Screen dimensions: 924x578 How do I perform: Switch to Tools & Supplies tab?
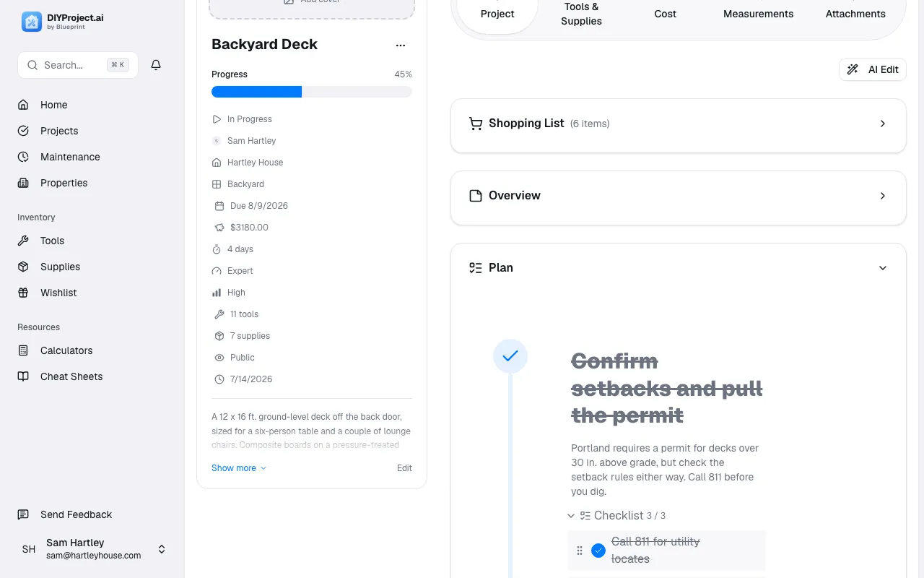[581, 14]
